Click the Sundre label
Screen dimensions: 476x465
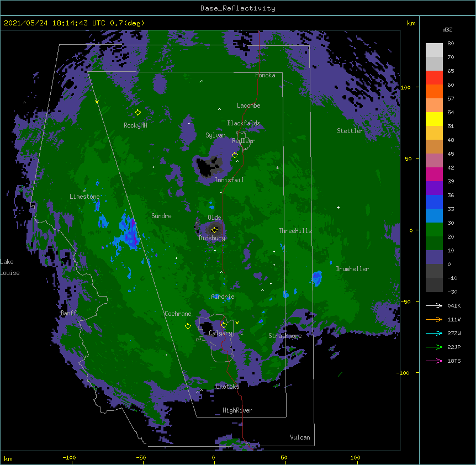(x=161, y=216)
